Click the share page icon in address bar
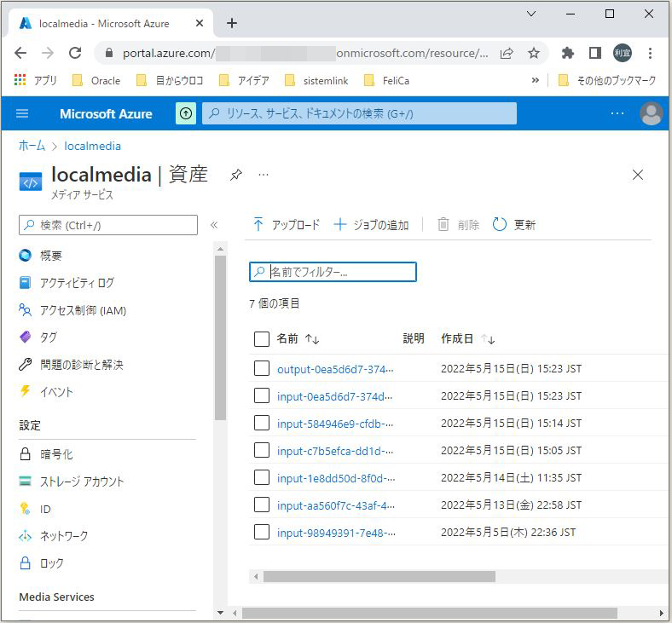The image size is (672, 623). tap(507, 53)
